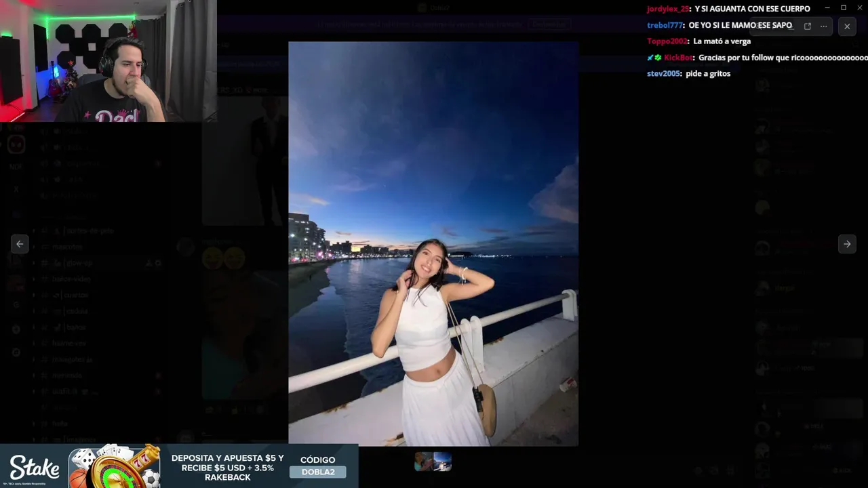Image resolution: width=868 pixels, height=488 pixels.
Task: Click the casino roulette graphic in Stake banner
Action: (x=115, y=466)
